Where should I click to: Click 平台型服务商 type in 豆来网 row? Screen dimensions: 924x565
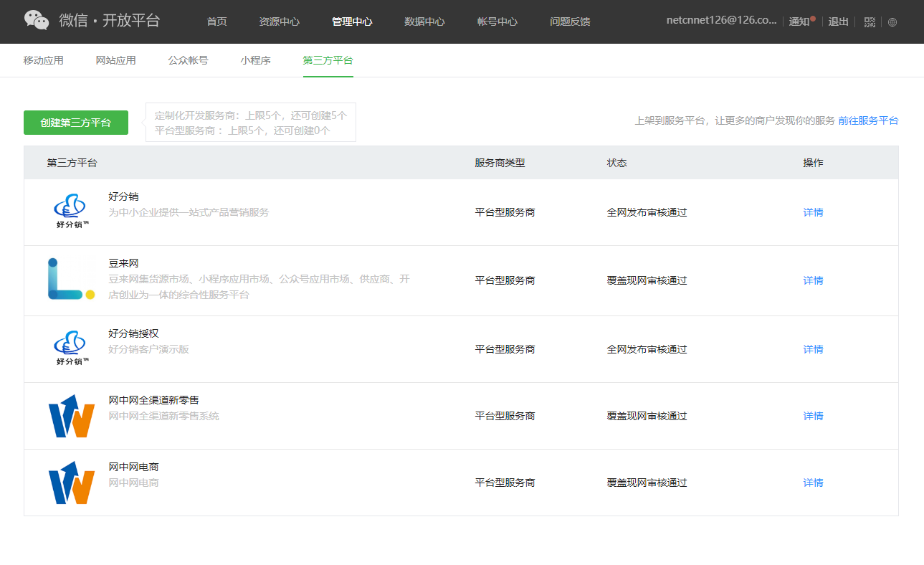point(505,280)
